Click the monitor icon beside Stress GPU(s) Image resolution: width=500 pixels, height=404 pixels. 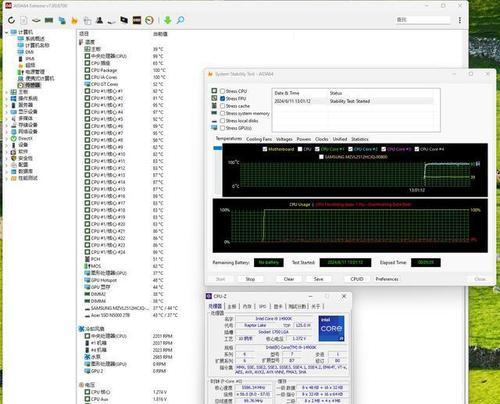click(214, 128)
